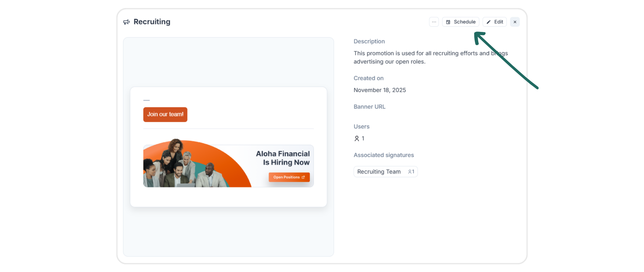Viewport: 644px width, 272px height.
Task: Click the Join our team! banner button
Action: pyautogui.click(x=165, y=115)
